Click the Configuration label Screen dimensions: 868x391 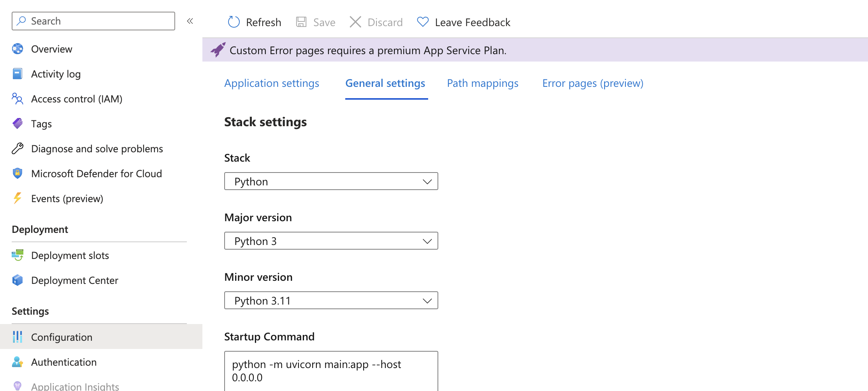tap(61, 337)
